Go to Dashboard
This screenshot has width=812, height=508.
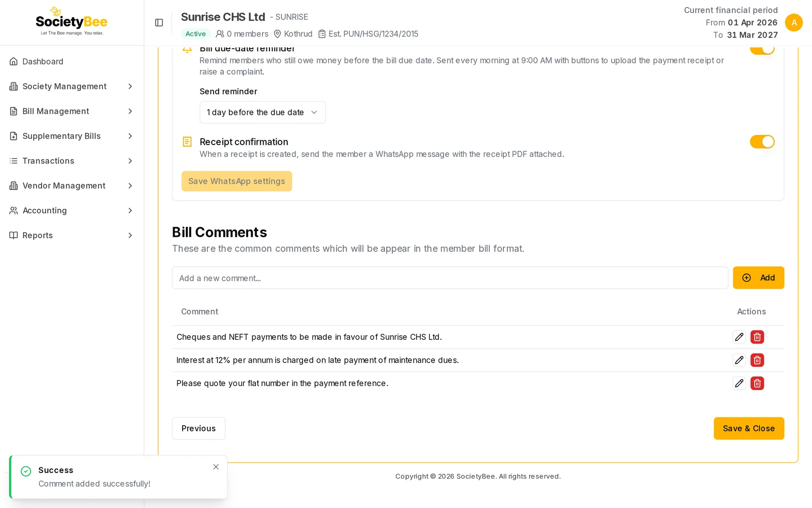coord(72,61)
